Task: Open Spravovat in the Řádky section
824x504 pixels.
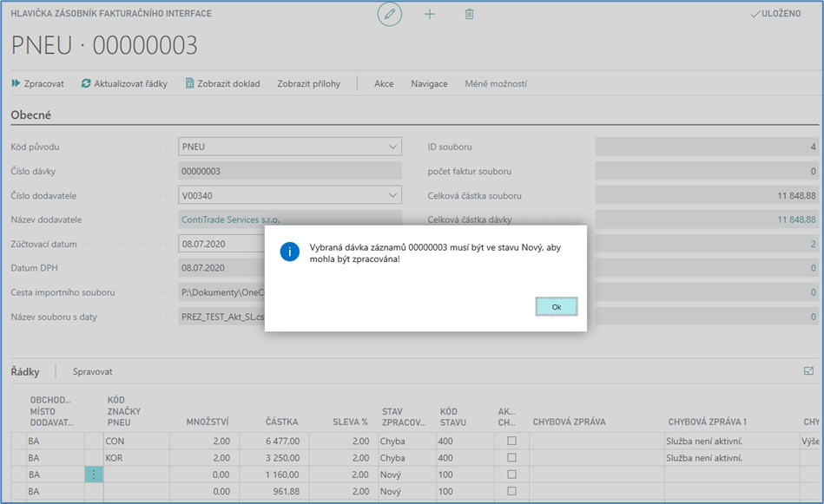Action: [92, 371]
